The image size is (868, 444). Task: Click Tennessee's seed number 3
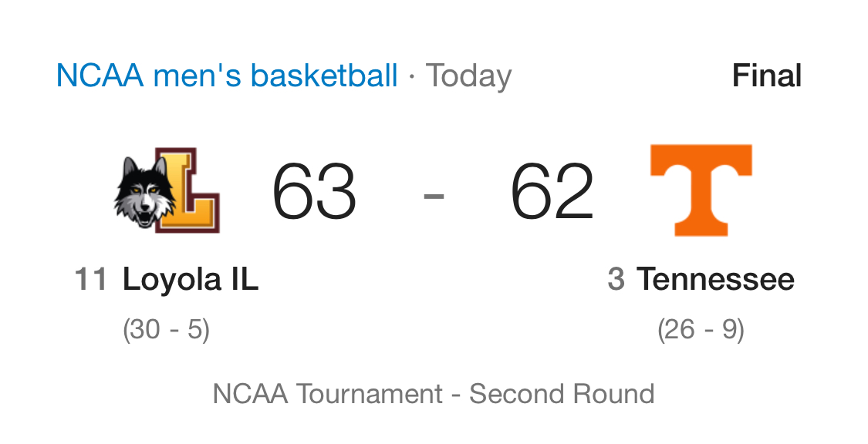pos(616,279)
